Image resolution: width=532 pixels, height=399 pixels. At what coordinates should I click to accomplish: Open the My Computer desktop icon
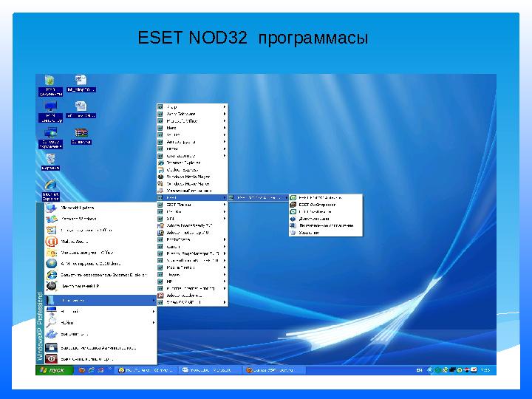click(50, 112)
